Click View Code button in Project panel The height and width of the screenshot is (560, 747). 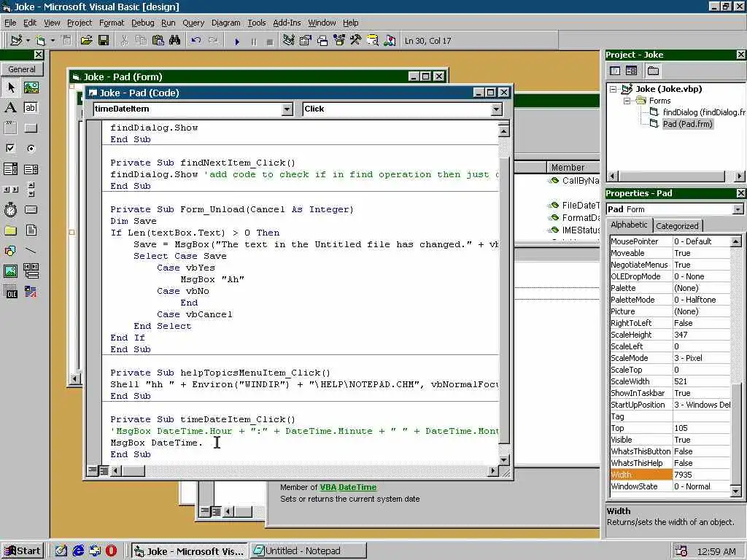coord(615,71)
